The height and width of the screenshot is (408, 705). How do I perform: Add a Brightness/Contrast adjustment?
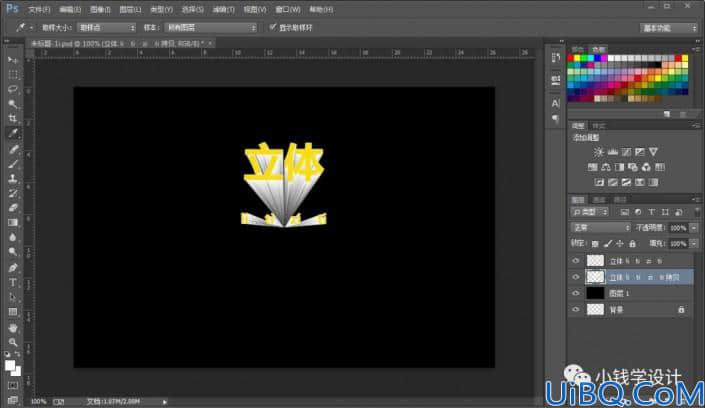[x=598, y=152]
